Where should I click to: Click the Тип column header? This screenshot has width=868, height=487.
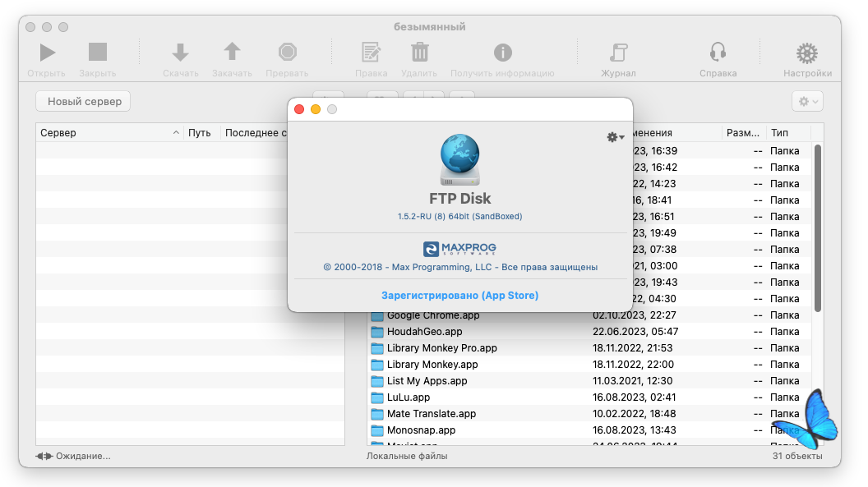pos(788,133)
